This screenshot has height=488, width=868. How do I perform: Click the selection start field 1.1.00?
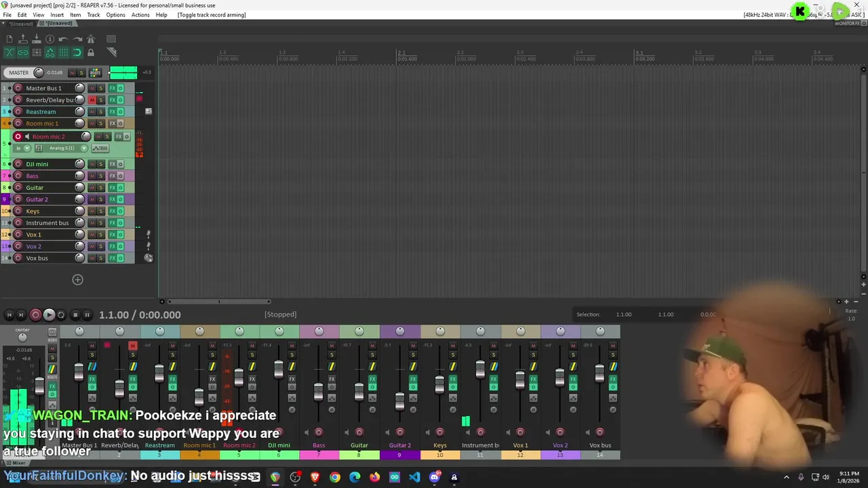pos(624,314)
